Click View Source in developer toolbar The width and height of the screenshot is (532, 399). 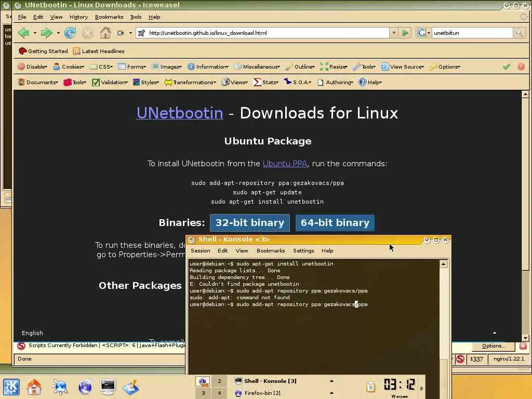[x=403, y=66]
